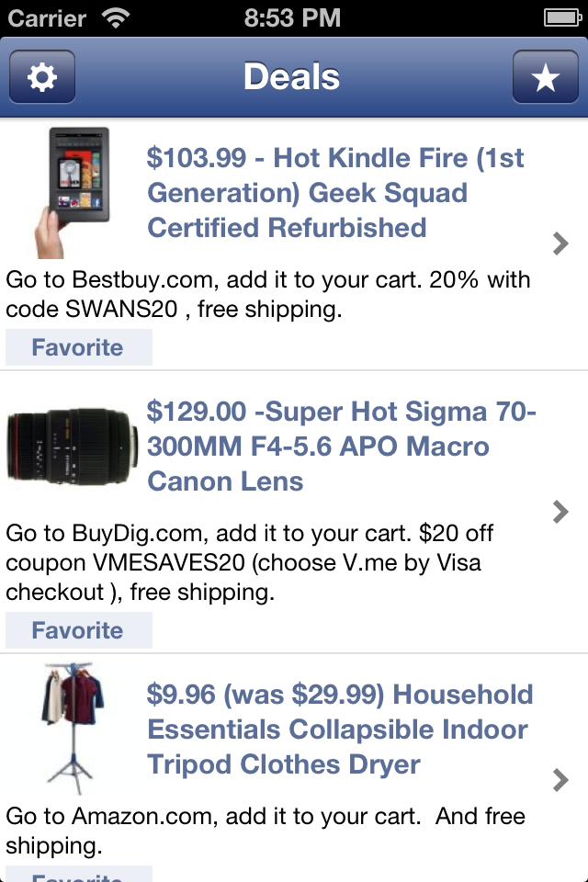Expand Kindle Fire deal via chevron arrow
588x882 pixels.
(560, 243)
